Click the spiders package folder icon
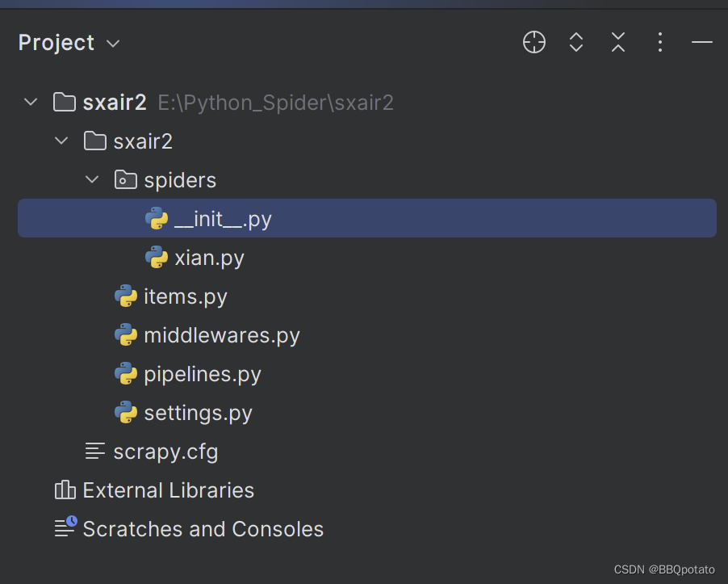 tap(125, 180)
